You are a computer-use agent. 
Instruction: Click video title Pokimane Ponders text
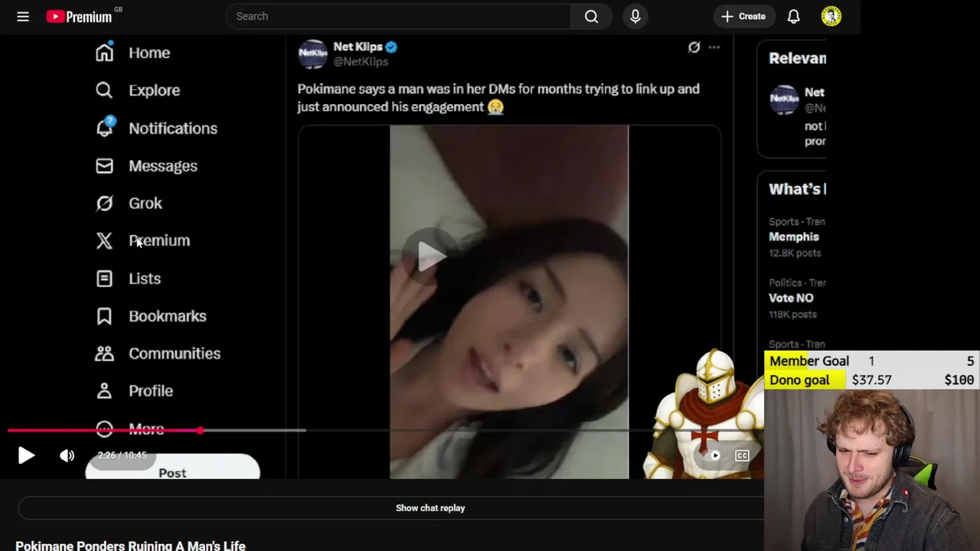[130, 545]
